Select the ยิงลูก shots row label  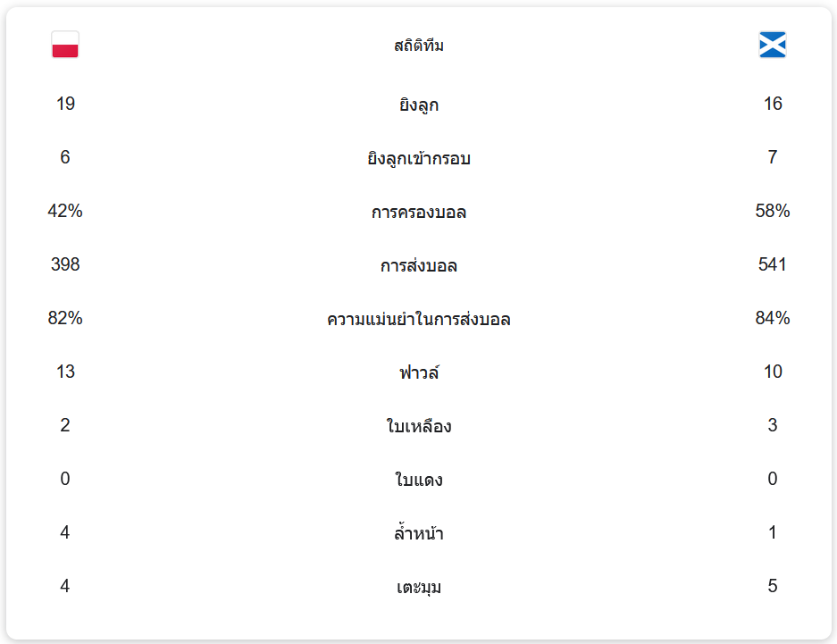click(x=419, y=105)
